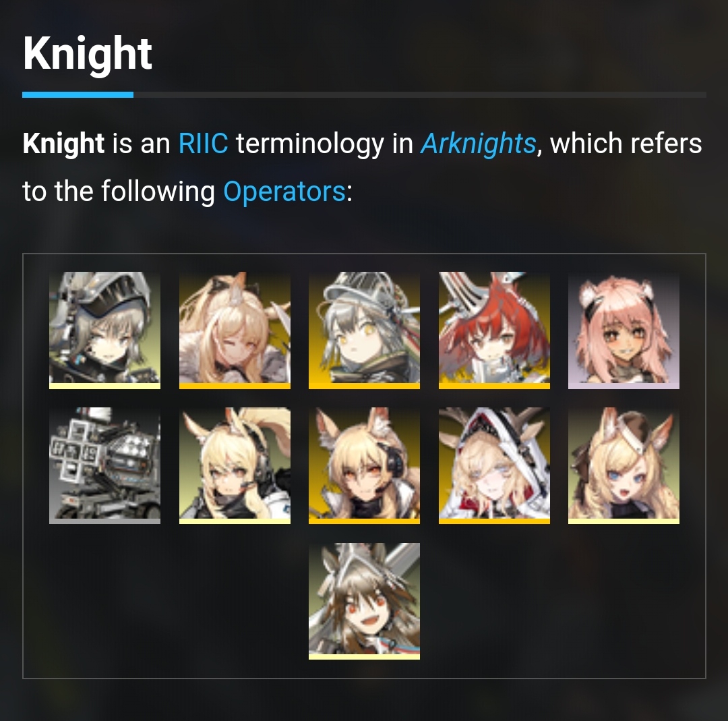The image size is (728, 721).
Task: Select the gray-haired visored helmet operator portrait
Action: pyautogui.click(x=104, y=330)
